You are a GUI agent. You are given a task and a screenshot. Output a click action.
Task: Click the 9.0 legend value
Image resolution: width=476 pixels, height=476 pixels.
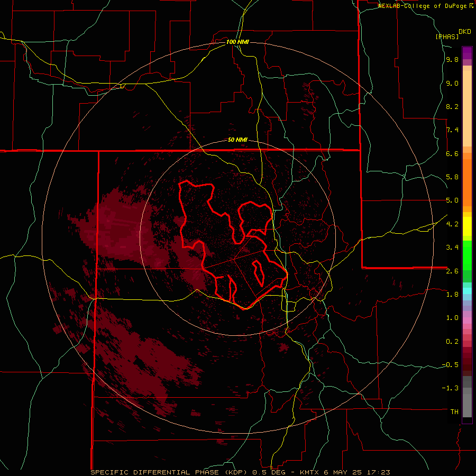click(x=452, y=83)
